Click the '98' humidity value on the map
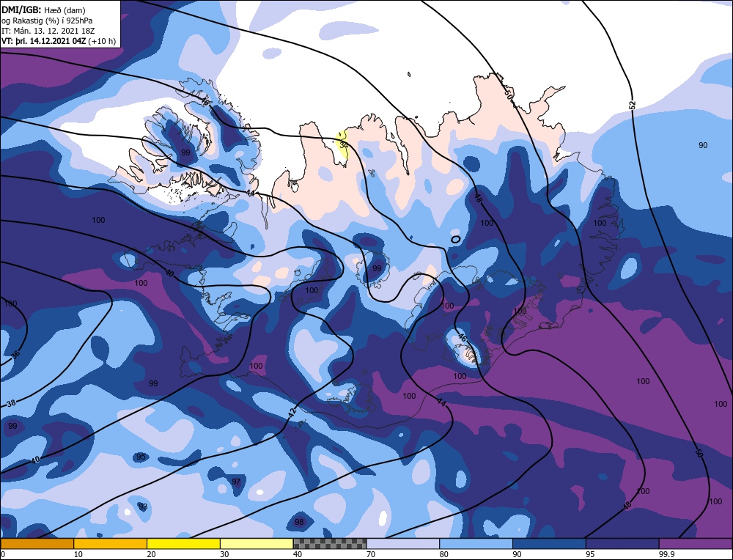The image size is (733, 560). [x=299, y=522]
